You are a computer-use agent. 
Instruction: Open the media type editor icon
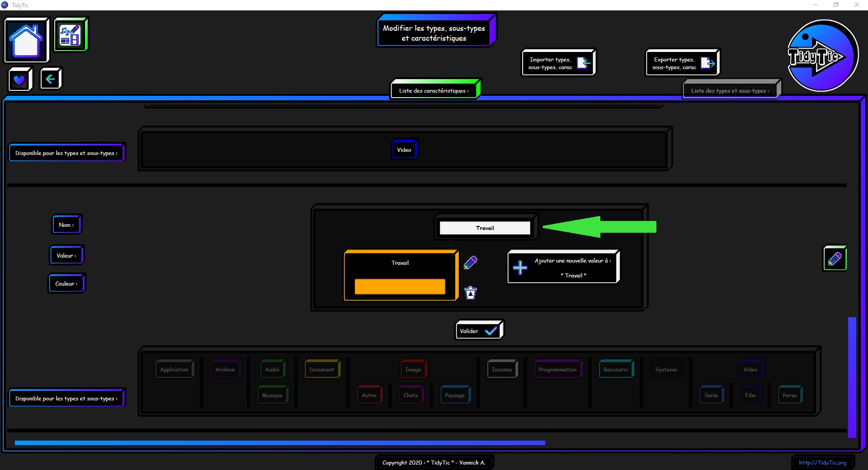pos(71,35)
